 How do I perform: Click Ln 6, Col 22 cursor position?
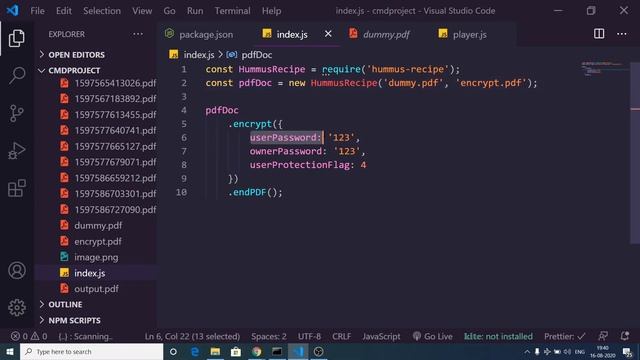(192, 336)
